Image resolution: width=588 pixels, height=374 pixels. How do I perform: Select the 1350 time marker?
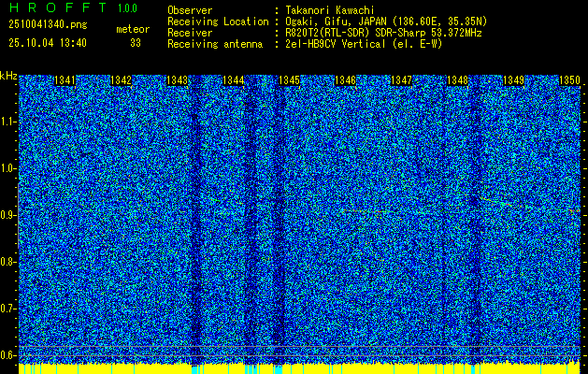pyautogui.click(x=569, y=80)
